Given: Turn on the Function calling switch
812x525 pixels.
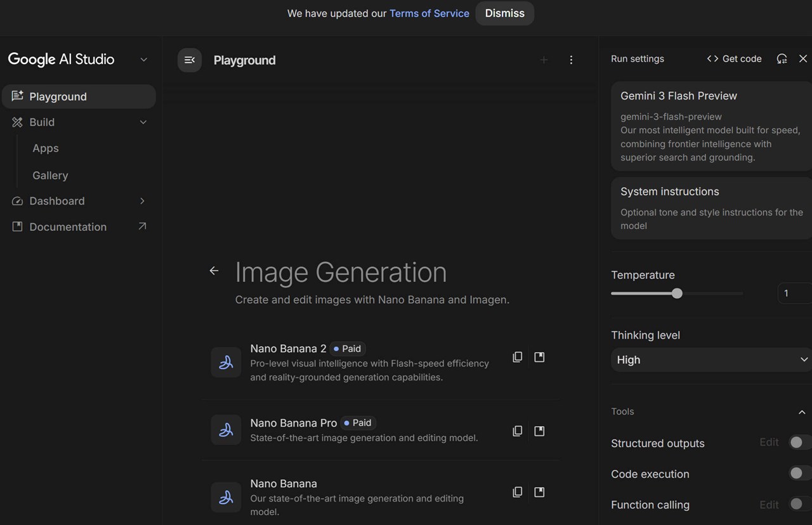Looking at the screenshot, I should point(799,504).
